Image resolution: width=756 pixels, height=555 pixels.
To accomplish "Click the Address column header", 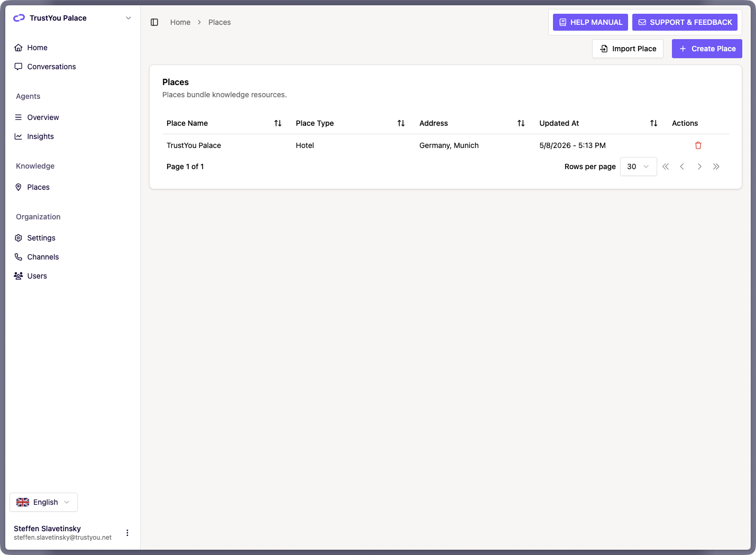I will tap(434, 123).
